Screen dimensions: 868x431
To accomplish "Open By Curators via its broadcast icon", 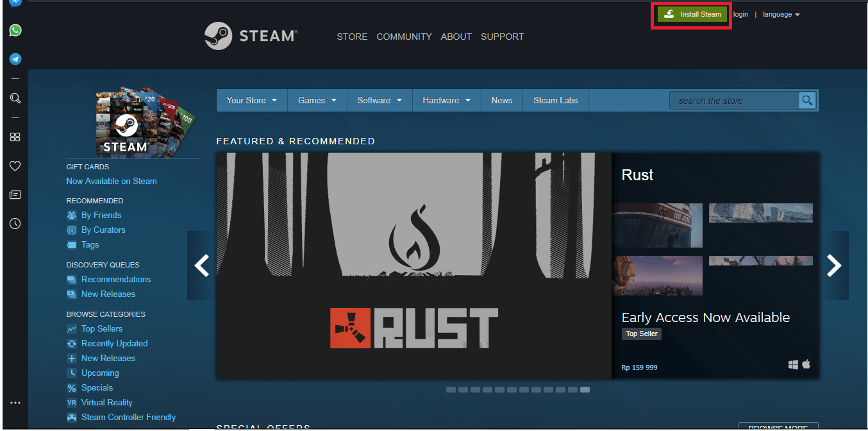I will (71, 230).
